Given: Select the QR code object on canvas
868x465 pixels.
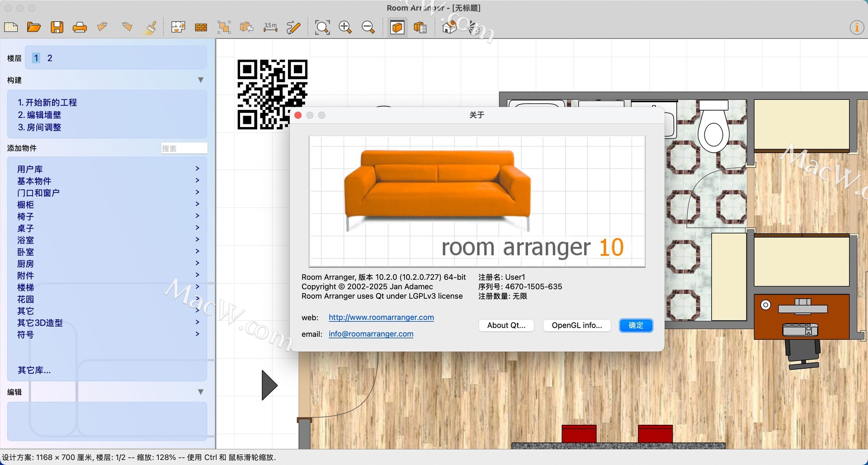Looking at the screenshot, I should pyautogui.click(x=272, y=94).
